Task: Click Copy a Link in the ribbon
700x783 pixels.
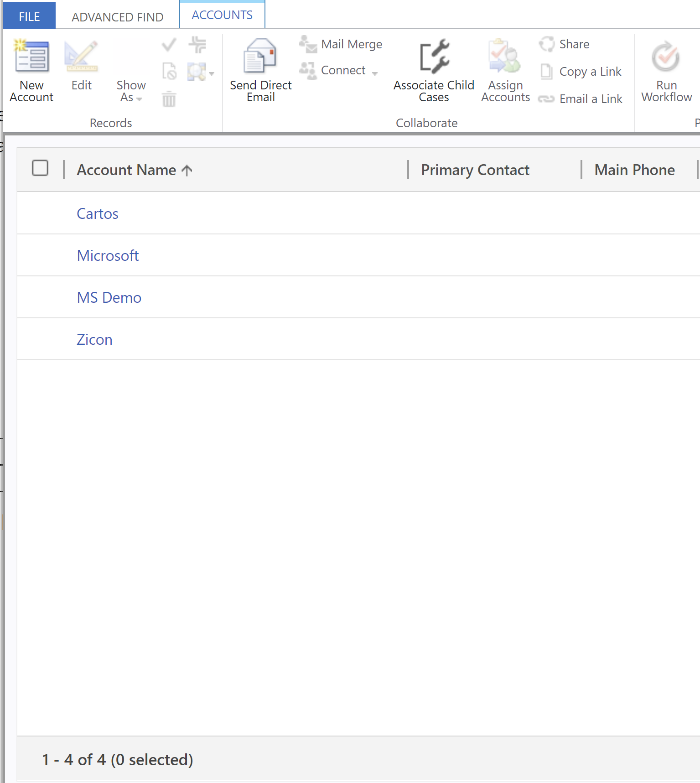Action: click(x=590, y=72)
